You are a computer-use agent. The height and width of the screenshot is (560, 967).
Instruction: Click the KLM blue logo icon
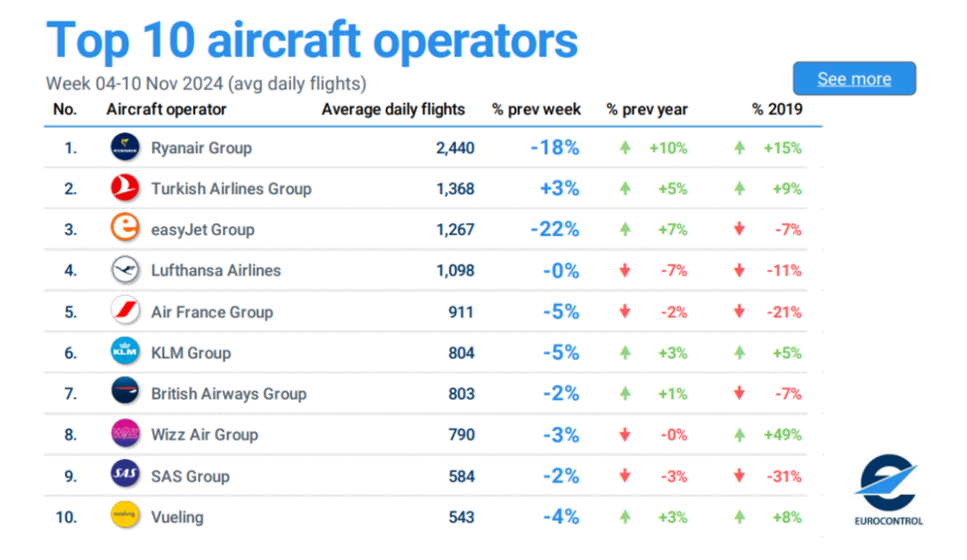(125, 353)
